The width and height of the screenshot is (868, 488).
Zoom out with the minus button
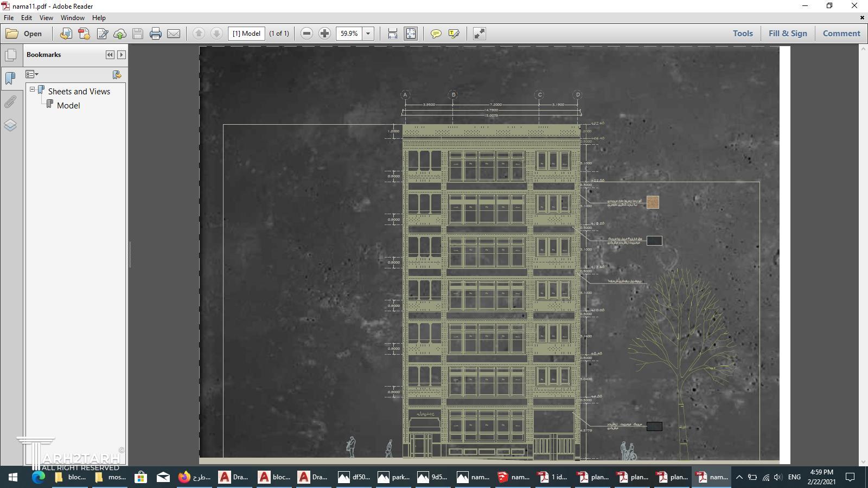click(x=307, y=34)
